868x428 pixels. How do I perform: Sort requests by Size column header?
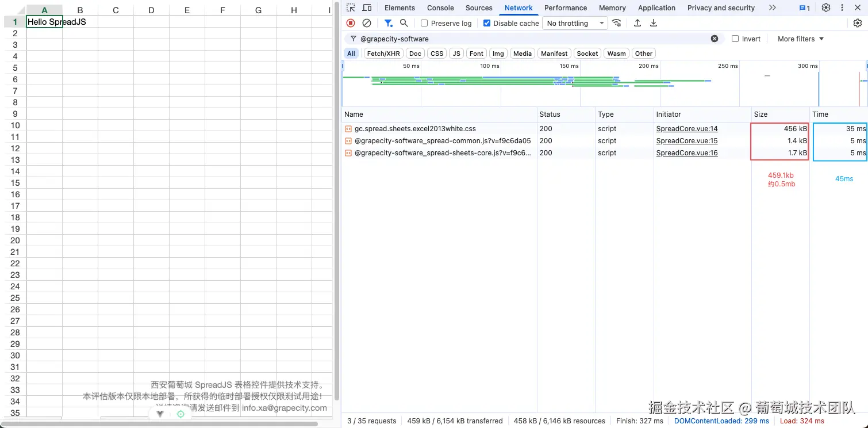[781, 114]
